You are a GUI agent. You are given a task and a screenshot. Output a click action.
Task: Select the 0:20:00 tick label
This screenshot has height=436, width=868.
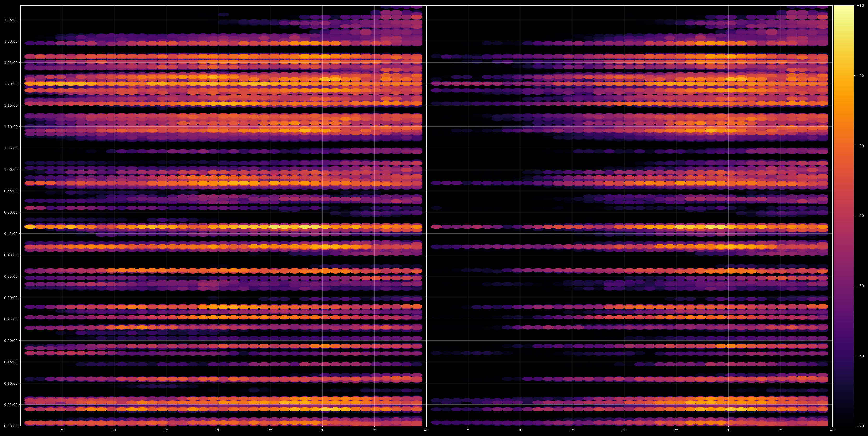[x=11, y=341]
